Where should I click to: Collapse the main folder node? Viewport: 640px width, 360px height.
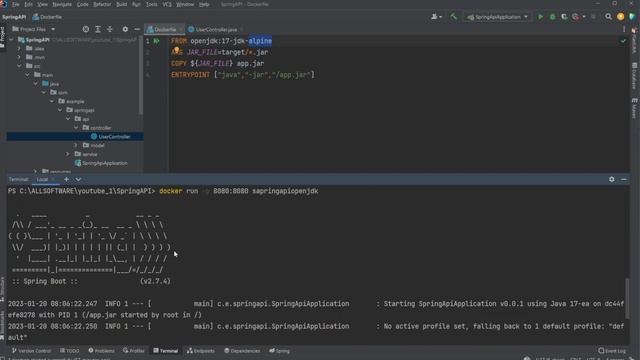point(27,75)
